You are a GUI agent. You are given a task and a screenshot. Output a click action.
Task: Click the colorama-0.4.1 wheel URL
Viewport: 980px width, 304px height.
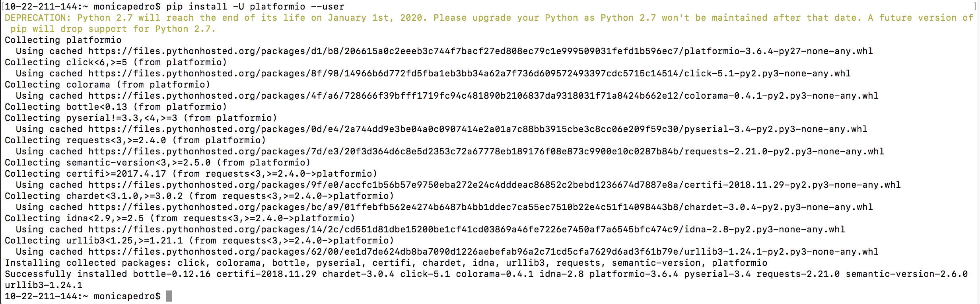(483, 96)
